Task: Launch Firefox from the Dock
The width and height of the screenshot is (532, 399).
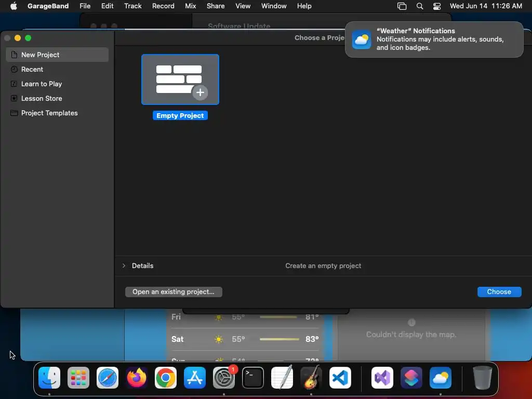Action: point(137,378)
